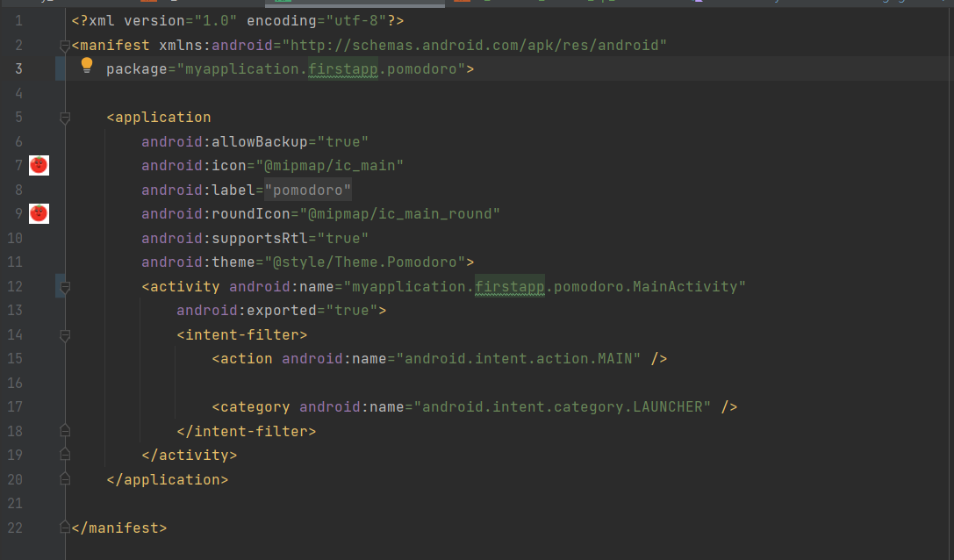This screenshot has width=954, height=560.
Task: Click the <intent-filter> opening tag text
Action: coord(241,334)
